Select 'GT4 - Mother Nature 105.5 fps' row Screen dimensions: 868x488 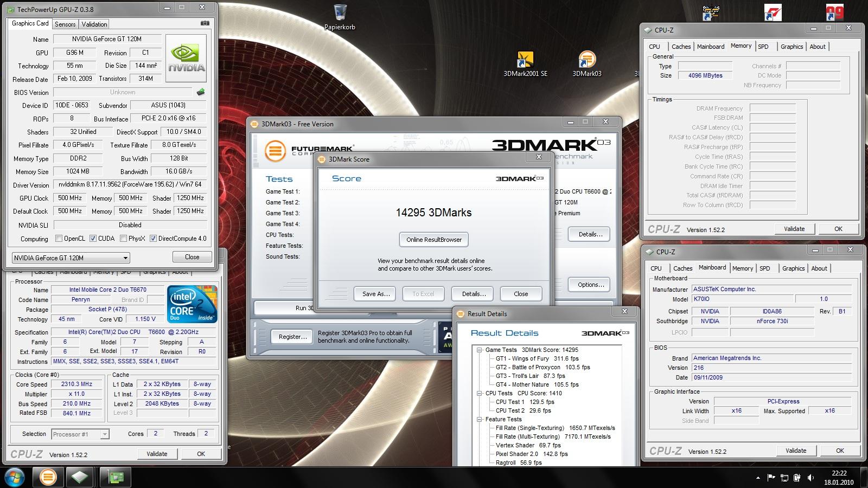coord(537,384)
